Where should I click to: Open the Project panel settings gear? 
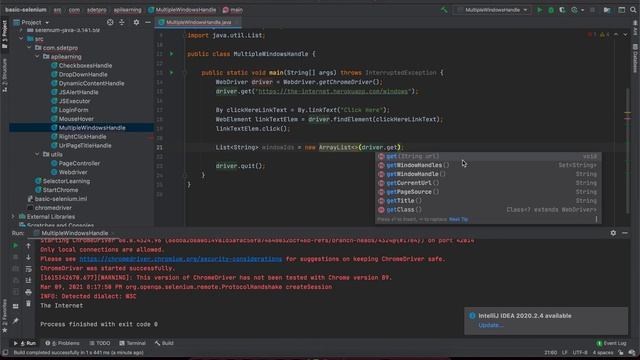(x=136, y=22)
